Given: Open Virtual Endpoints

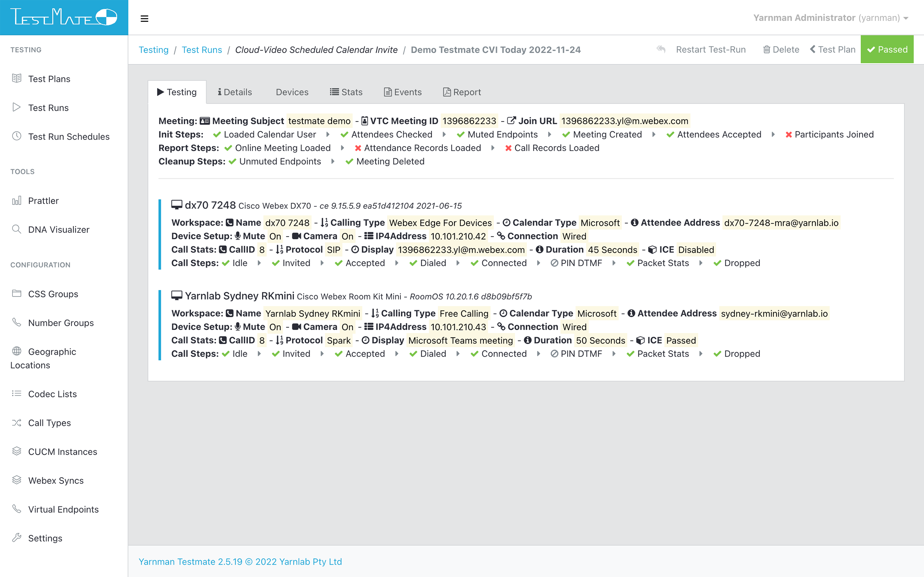Looking at the screenshot, I should click(x=63, y=509).
